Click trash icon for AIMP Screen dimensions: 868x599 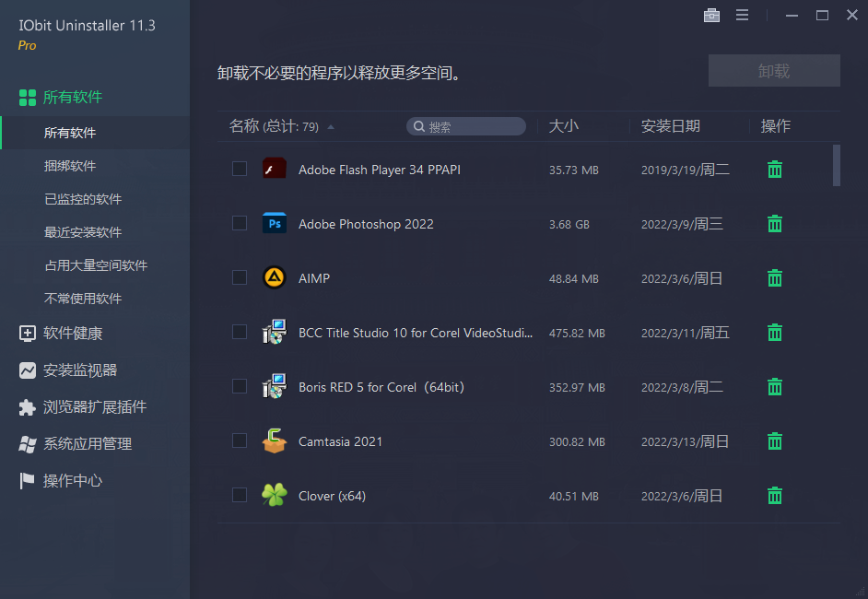(775, 278)
